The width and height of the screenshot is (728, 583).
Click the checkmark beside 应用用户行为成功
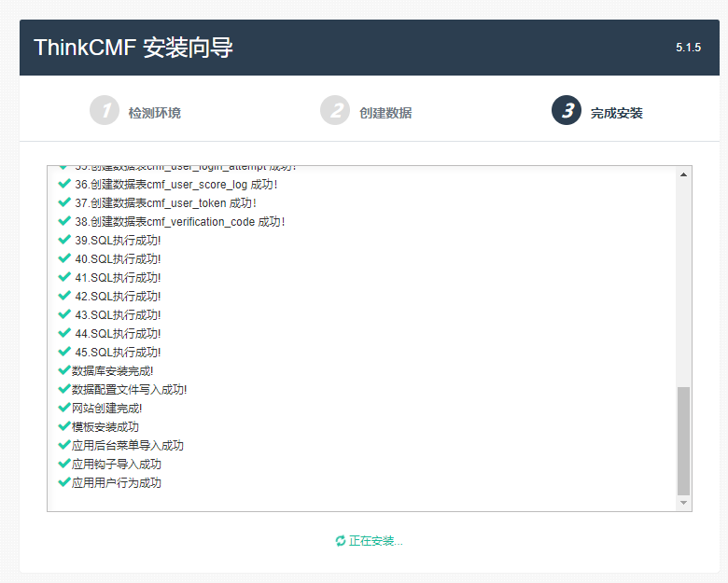64,482
